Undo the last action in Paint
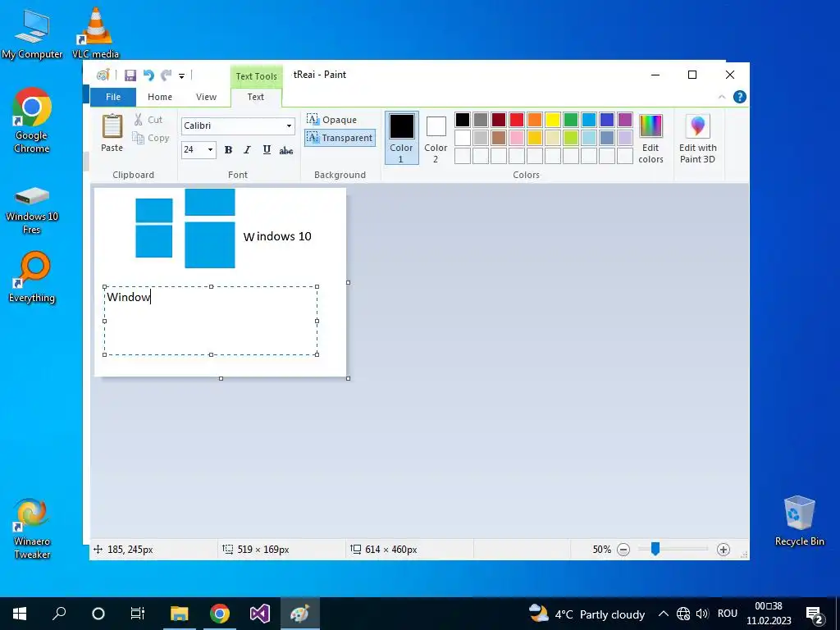 tap(148, 75)
